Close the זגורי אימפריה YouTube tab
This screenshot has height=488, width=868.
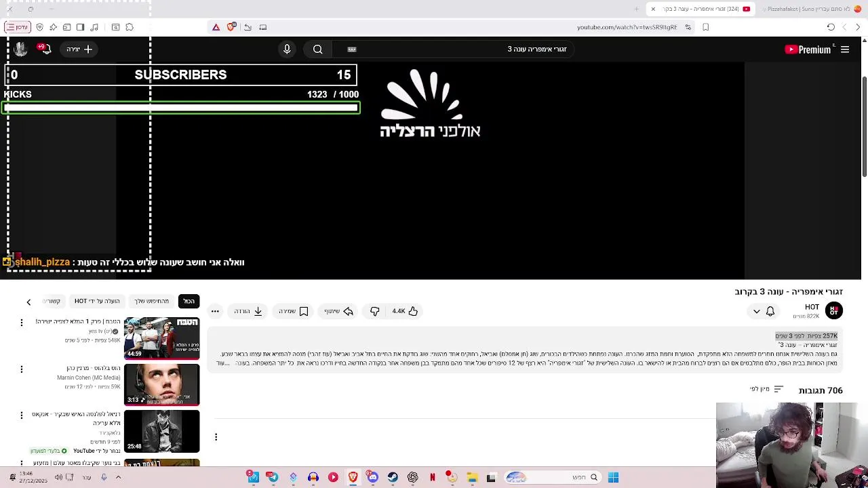point(653,9)
